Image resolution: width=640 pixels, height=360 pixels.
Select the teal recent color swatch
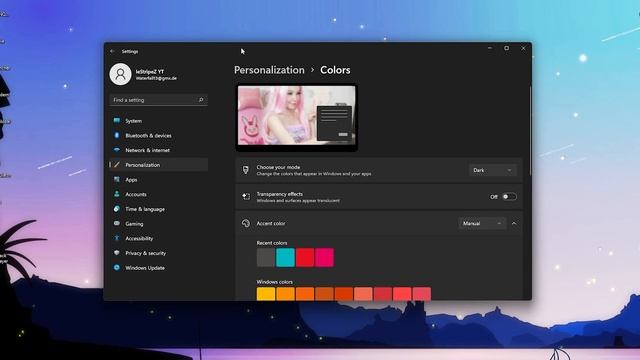pos(285,258)
